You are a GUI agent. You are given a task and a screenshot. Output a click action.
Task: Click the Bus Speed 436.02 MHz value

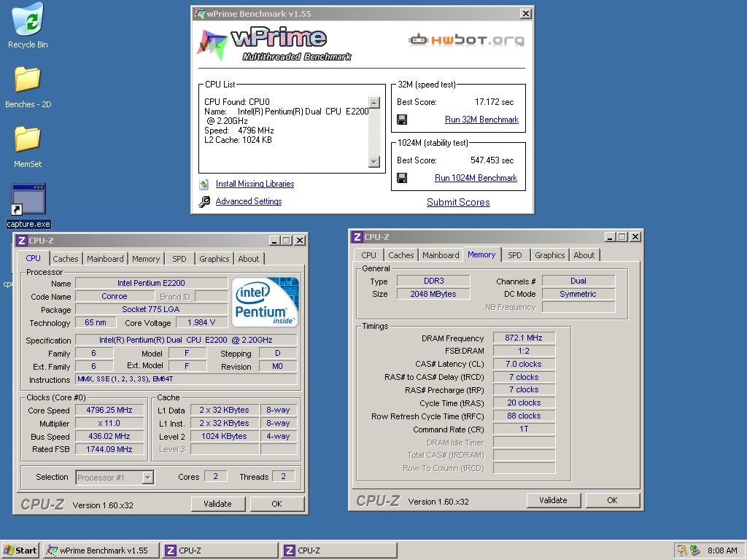click(x=109, y=436)
